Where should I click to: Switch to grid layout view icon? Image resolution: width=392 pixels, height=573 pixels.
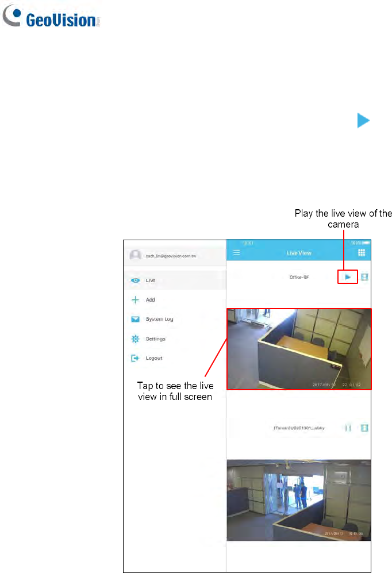(x=362, y=252)
